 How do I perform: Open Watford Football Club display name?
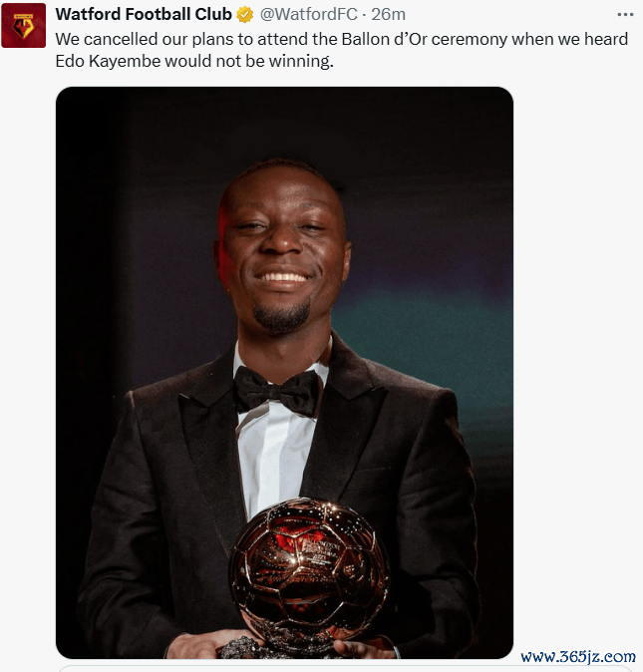(x=144, y=15)
